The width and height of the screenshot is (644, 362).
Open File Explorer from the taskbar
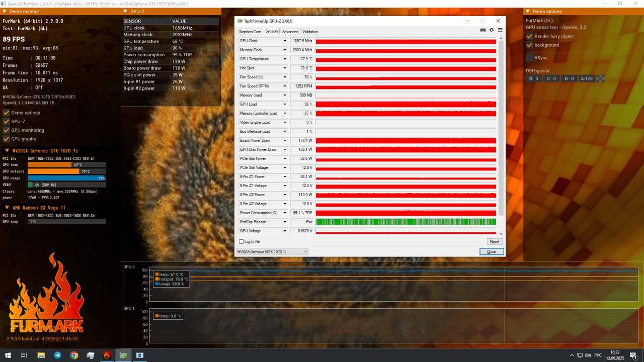41,355
